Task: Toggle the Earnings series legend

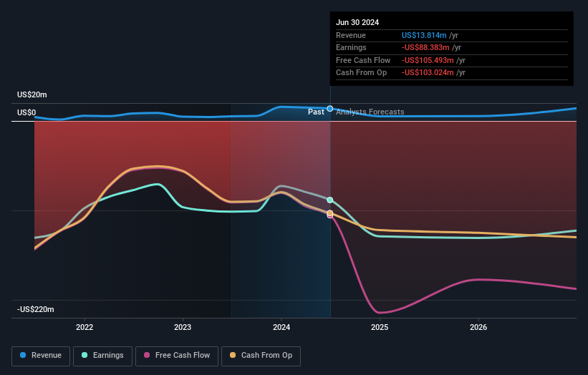Action: [102, 356]
